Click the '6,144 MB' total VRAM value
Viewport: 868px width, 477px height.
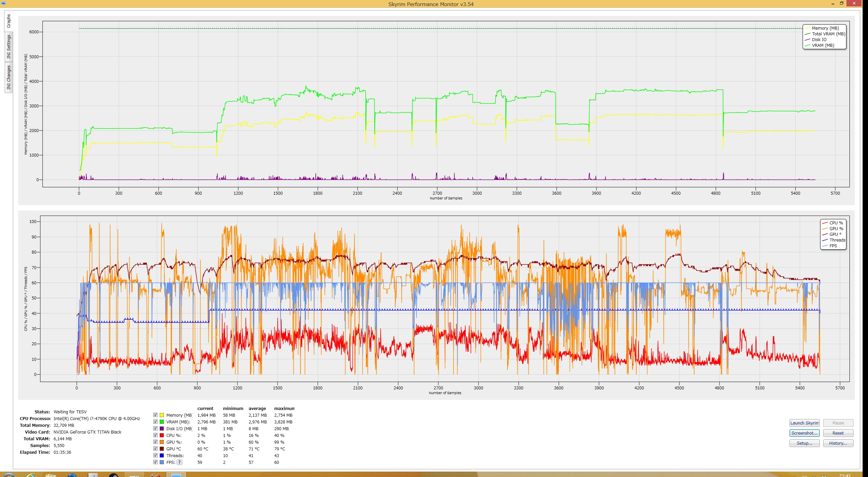click(62, 439)
